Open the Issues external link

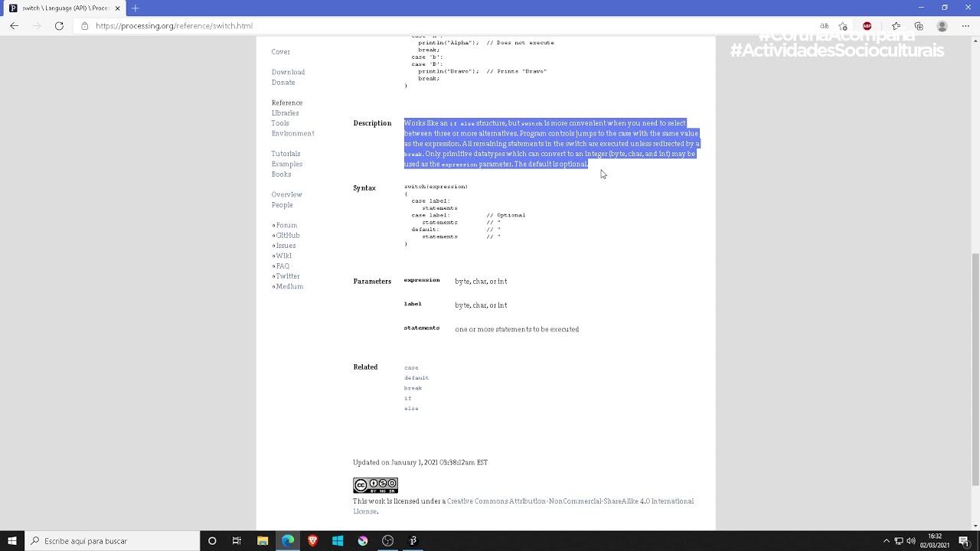tap(286, 246)
